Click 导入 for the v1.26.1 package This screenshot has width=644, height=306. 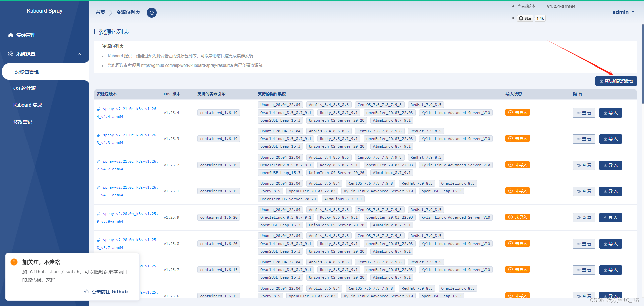[610, 191]
